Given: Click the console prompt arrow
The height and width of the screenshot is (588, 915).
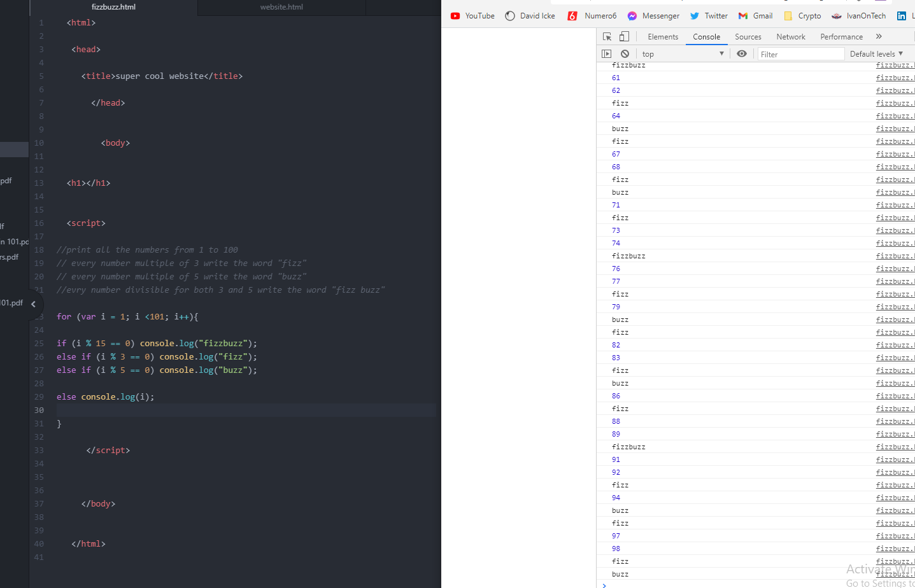Looking at the screenshot, I should pyautogui.click(x=604, y=585).
